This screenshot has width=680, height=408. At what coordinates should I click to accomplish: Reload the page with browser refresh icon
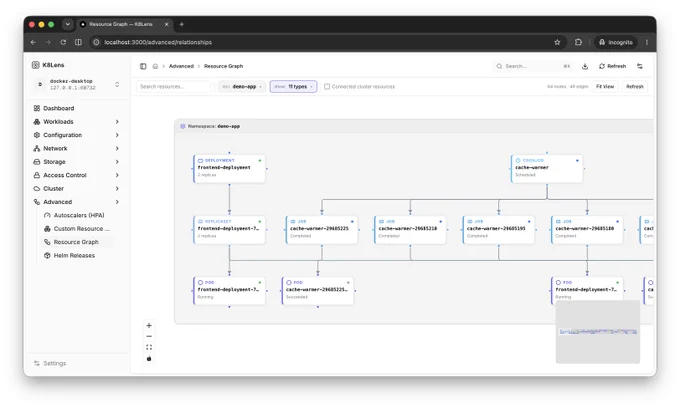point(63,42)
